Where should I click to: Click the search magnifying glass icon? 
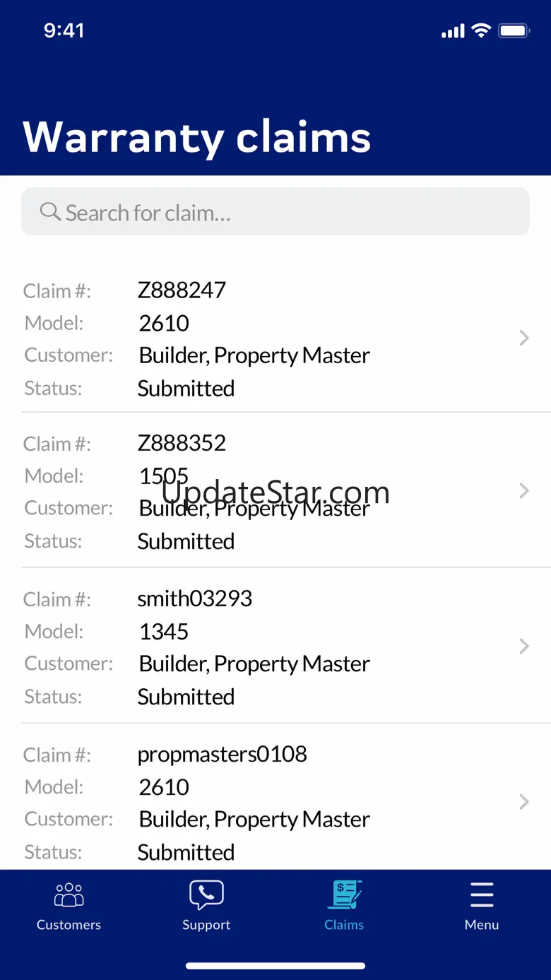[49, 211]
